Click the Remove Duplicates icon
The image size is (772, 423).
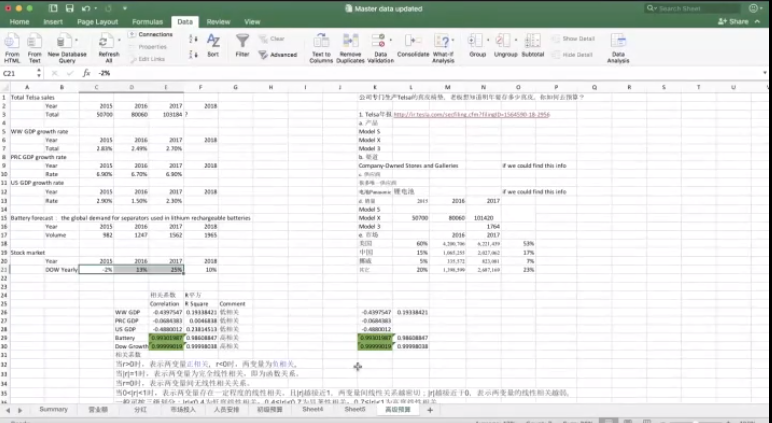(350, 41)
